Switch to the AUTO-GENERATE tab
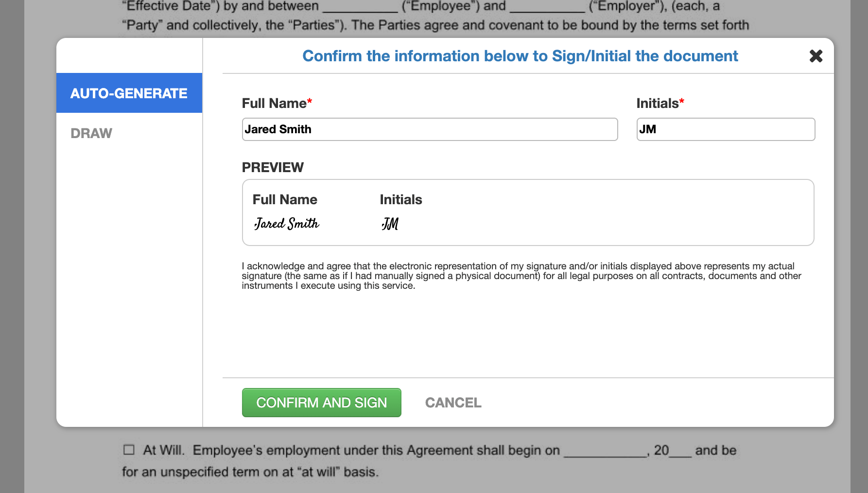Screen dimensions: 868x493 coord(129,93)
